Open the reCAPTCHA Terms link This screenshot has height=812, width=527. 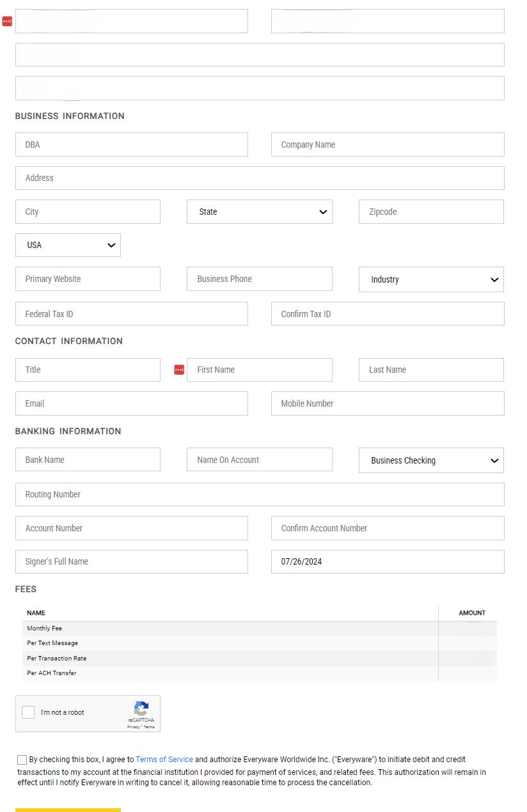coord(149,727)
